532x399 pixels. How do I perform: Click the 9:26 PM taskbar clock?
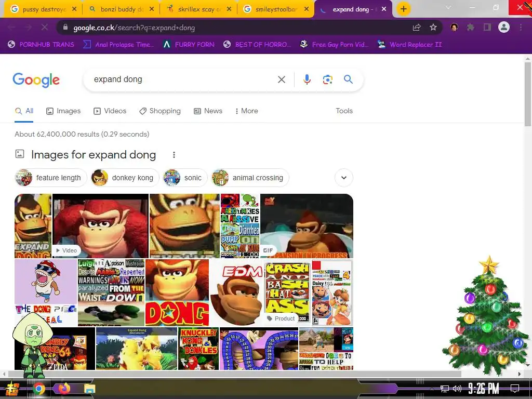(484, 388)
